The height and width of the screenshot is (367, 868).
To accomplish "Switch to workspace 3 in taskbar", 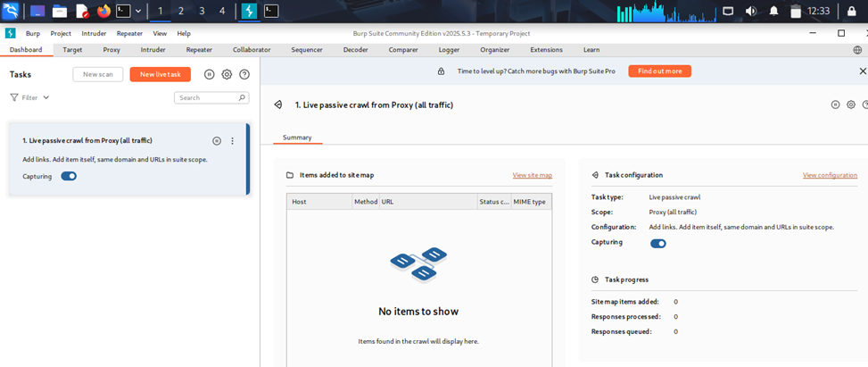I will (202, 11).
